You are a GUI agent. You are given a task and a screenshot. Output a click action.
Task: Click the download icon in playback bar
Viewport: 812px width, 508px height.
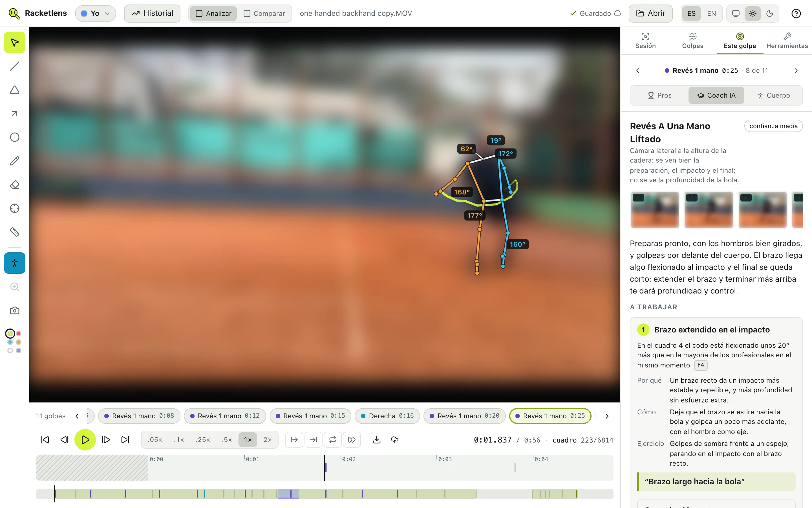[376, 439]
